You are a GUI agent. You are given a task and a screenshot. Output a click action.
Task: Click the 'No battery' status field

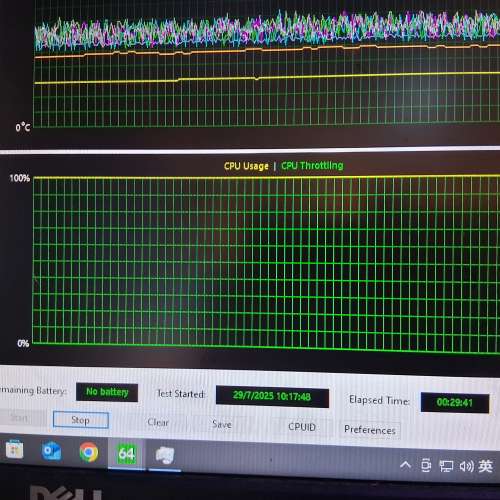tap(107, 392)
